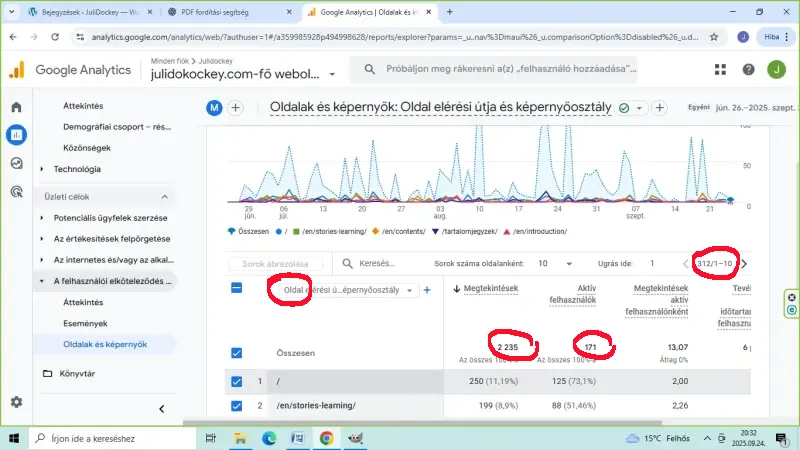The height and width of the screenshot is (450, 800).
Task: Add dimension with blue plus icon
Action: point(427,290)
